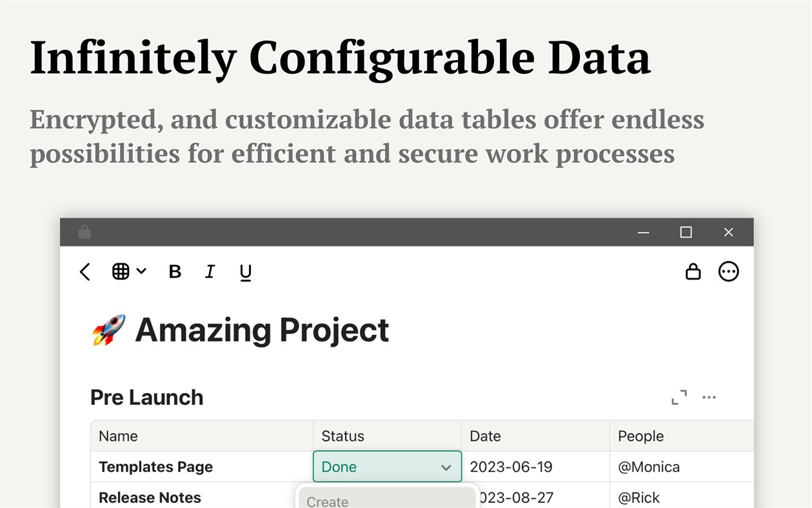Viewport: 812px width, 508px height.
Task: Click the Status column header
Action: (342, 436)
